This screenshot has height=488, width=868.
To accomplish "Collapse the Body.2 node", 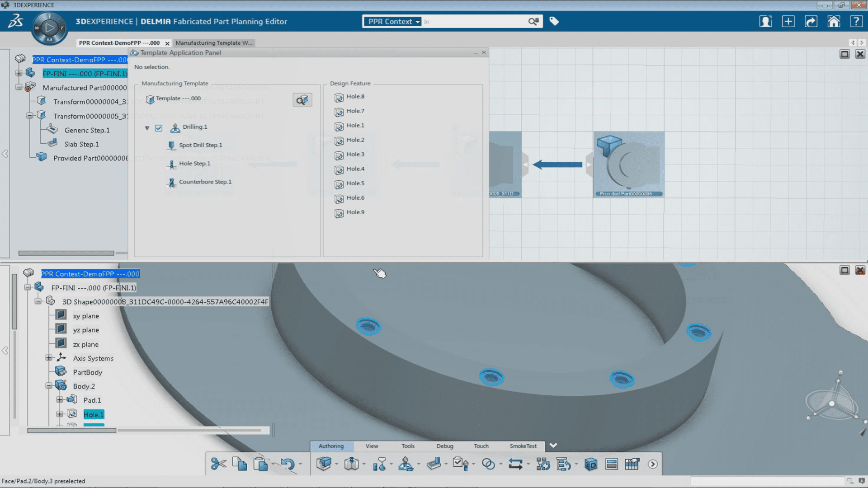I will pyautogui.click(x=49, y=386).
